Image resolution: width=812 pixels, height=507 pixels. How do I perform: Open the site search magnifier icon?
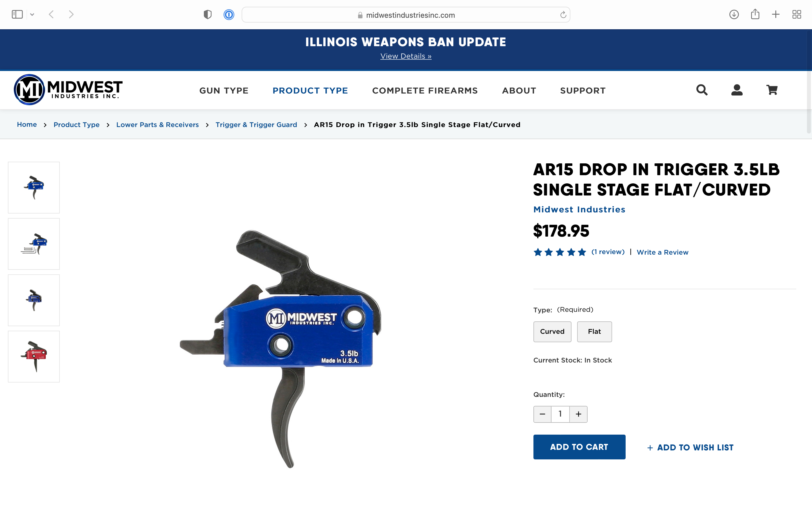[701, 90]
